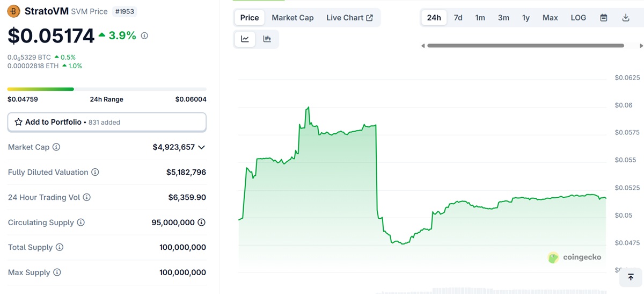Click the $0.0475 y-axis label

coord(627,243)
